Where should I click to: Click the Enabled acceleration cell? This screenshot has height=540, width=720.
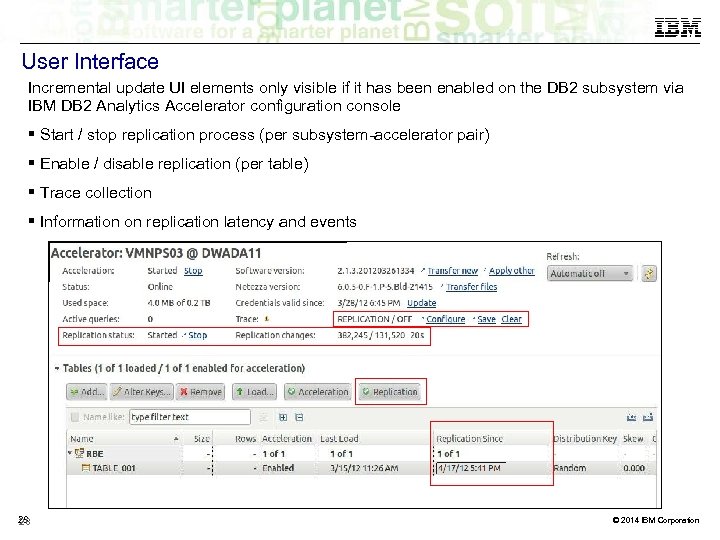[278, 468]
